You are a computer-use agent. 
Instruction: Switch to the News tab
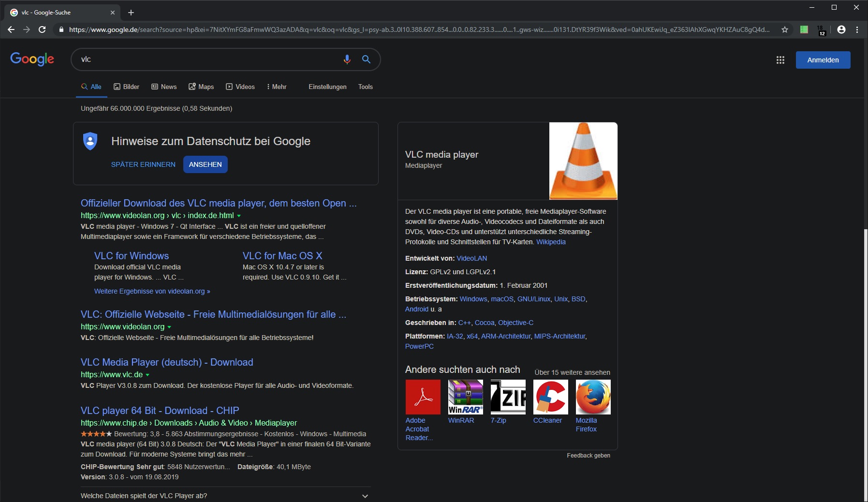point(164,87)
